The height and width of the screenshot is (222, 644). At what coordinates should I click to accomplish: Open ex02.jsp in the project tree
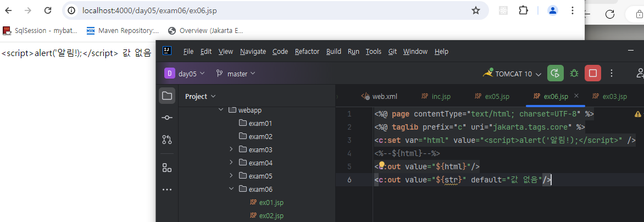267,215
